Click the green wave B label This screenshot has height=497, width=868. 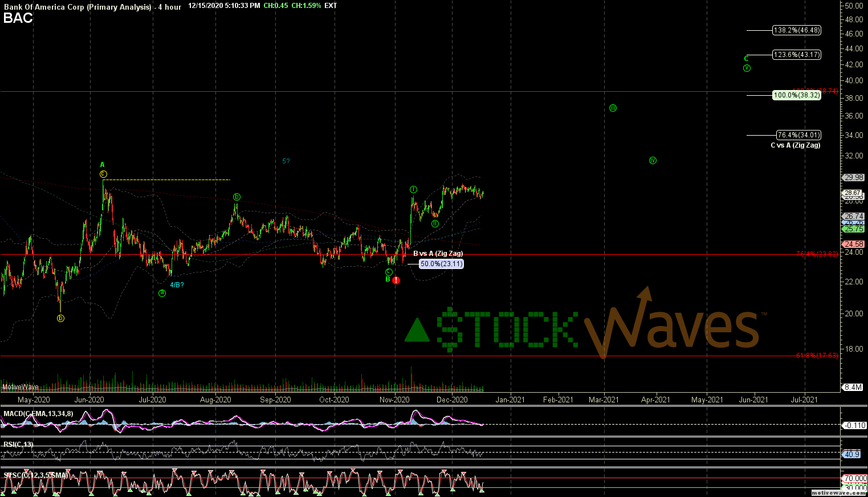(x=388, y=279)
